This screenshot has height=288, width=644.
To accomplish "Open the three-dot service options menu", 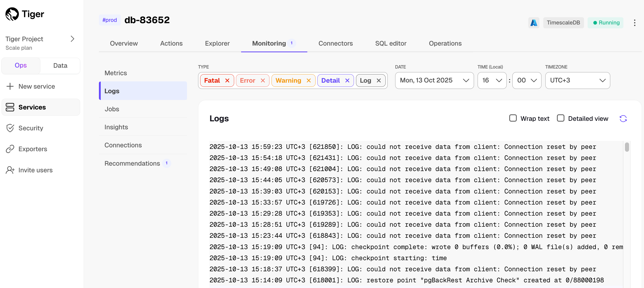I will coord(634,23).
